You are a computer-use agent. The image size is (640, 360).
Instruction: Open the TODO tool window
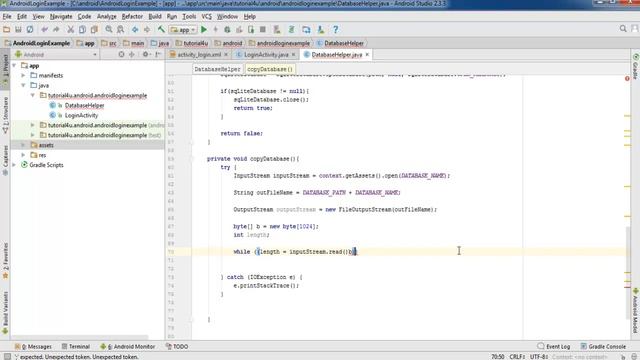tap(177, 347)
